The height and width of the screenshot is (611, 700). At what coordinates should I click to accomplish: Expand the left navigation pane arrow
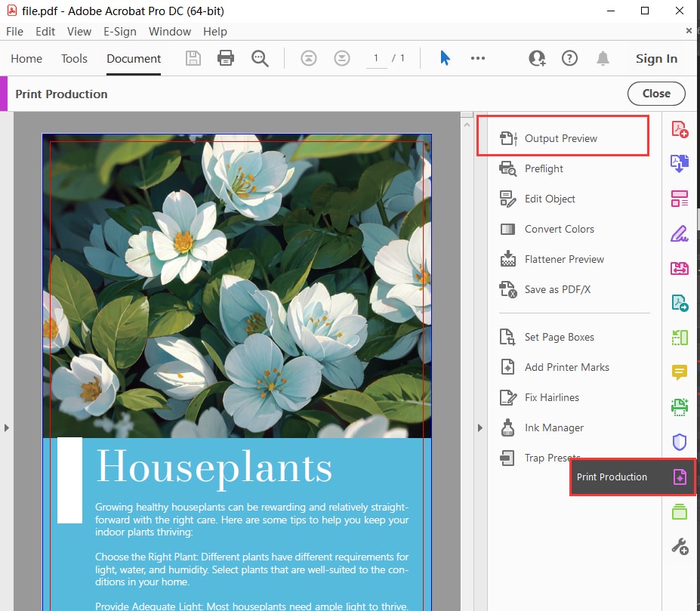click(x=6, y=428)
